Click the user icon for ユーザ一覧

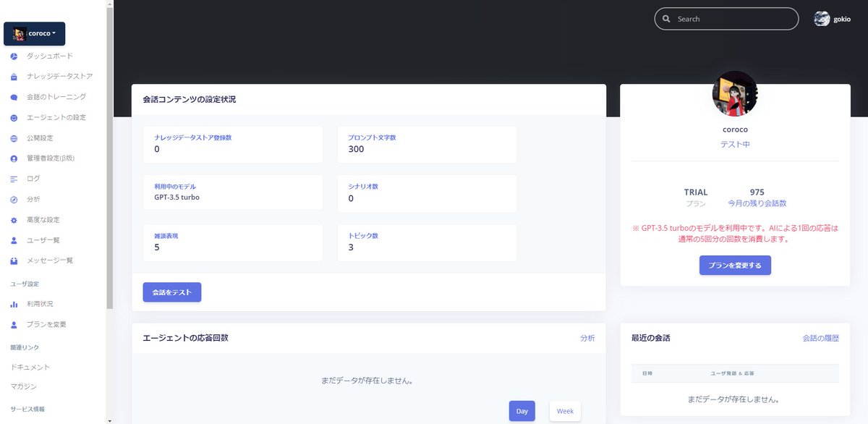pos(14,240)
